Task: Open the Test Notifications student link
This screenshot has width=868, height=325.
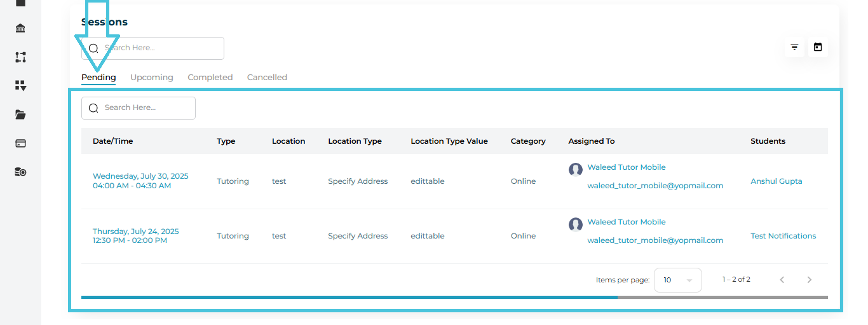Action: [783, 236]
